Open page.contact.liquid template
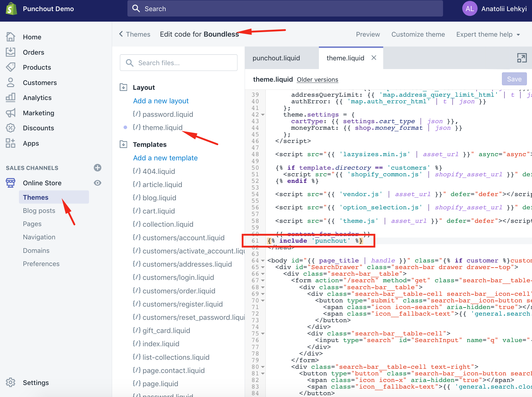This screenshot has width=532, height=397. [169, 371]
